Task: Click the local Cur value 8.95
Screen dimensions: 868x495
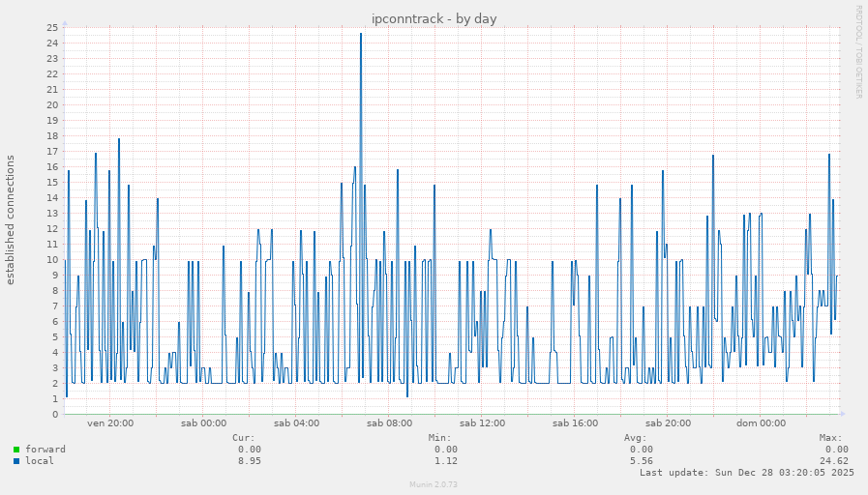Action: point(249,461)
